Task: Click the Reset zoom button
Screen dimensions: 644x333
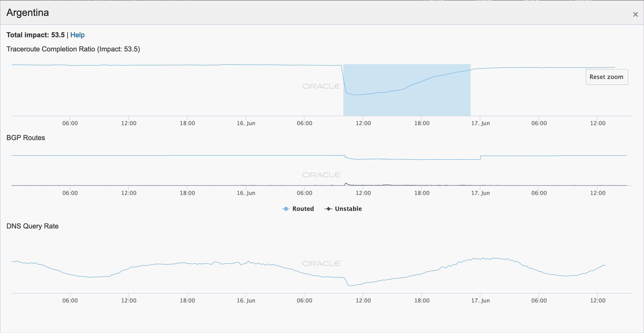Action: pos(606,77)
